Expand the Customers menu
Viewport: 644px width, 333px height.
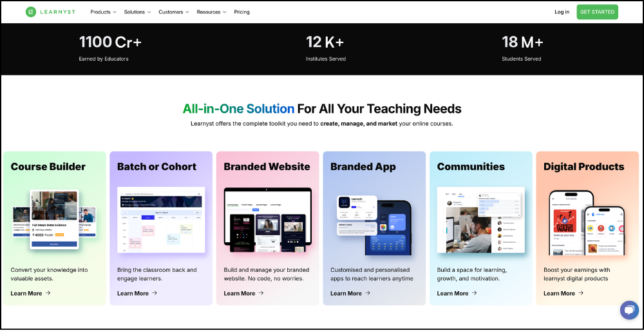(x=174, y=12)
